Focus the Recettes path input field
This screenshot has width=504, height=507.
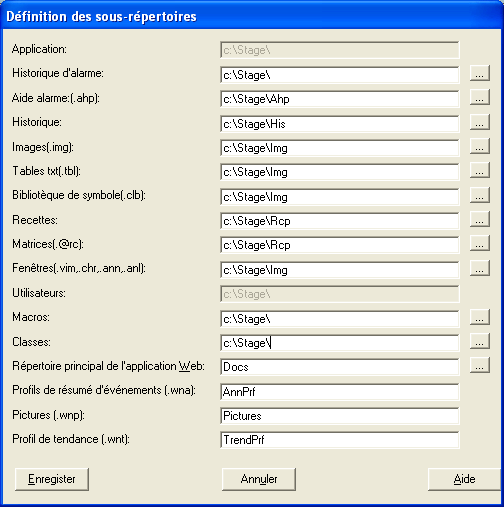pyautogui.click(x=340, y=221)
